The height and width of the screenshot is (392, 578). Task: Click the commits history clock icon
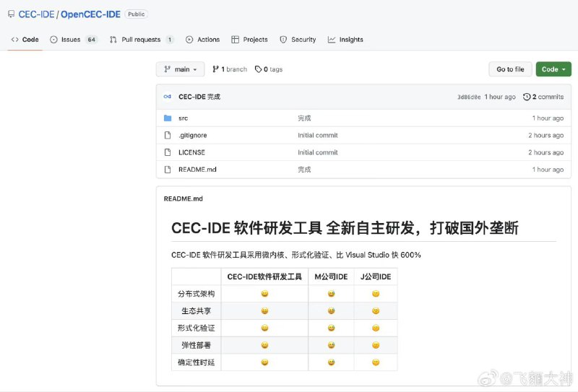tap(527, 97)
